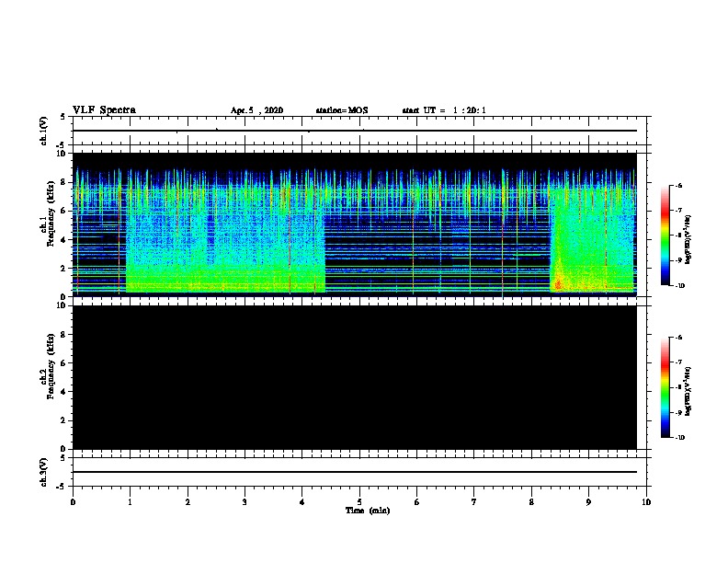The width and height of the screenshot is (728, 563).
Task: Click the date 'Apr. 5 , 2020'
Action: tap(256, 110)
